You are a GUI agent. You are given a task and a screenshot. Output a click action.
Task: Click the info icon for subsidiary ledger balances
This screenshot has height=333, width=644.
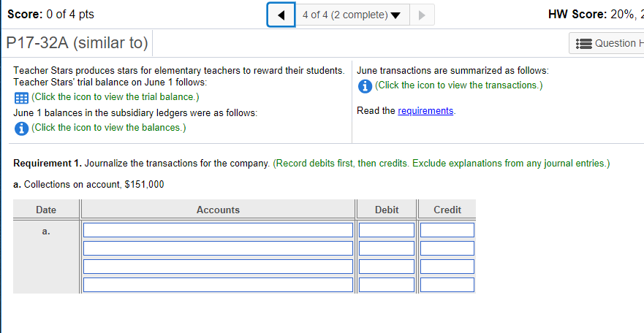click(21, 129)
